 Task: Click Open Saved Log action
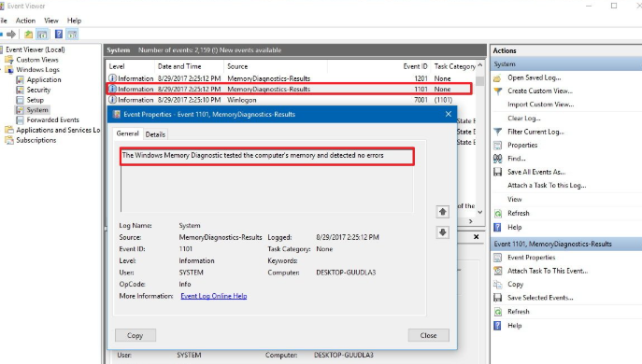(534, 77)
